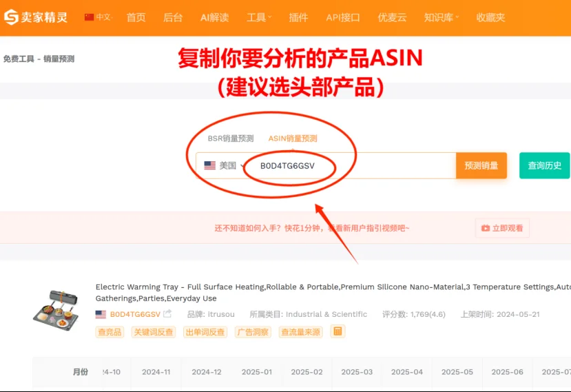Click the 查竞品 tag button
Viewport: 571px width, 392px height.
pos(110,332)
